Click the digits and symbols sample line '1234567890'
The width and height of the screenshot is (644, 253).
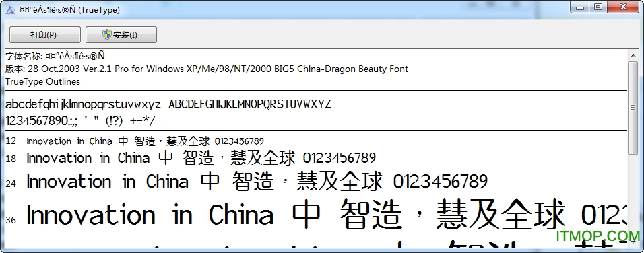click(84, 121)
